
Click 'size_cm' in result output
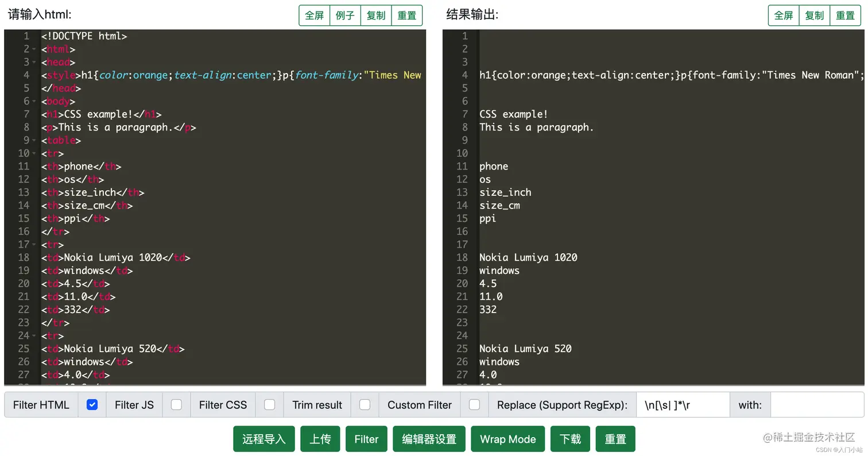(x=500, y=206)
